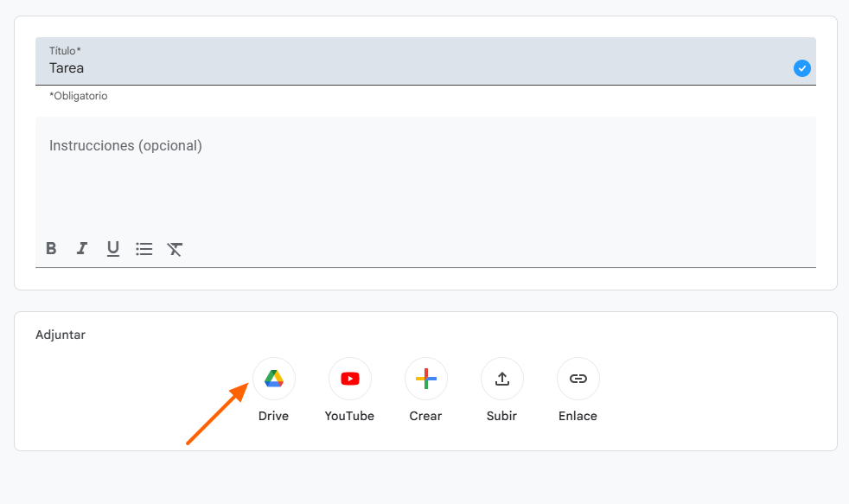Click the upload arrow icon above Subir
This screenshot has height=504, width=849.
tap(501, 379)
